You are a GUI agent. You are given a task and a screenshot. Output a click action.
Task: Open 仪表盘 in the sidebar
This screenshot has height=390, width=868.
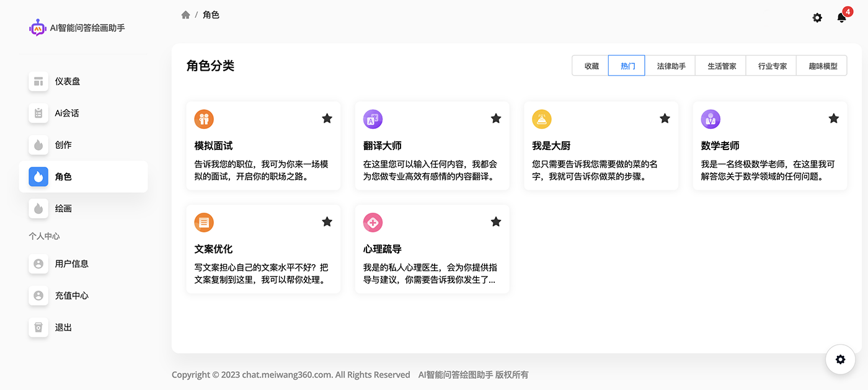coord(67,81)
